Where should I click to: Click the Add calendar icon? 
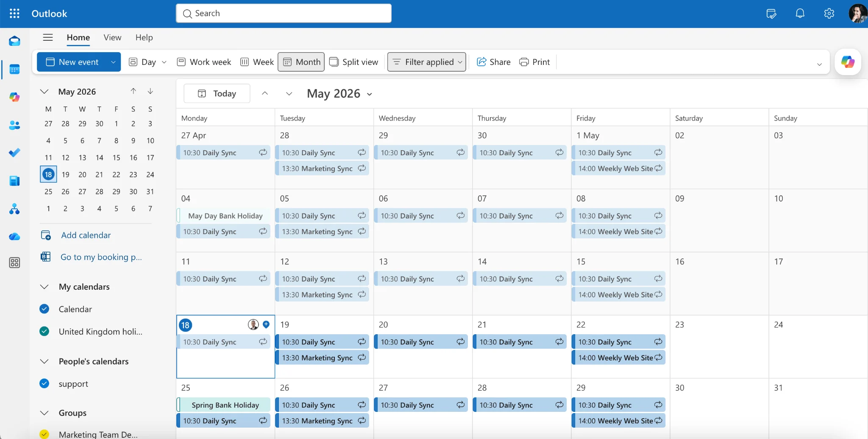tap(46, 235)
